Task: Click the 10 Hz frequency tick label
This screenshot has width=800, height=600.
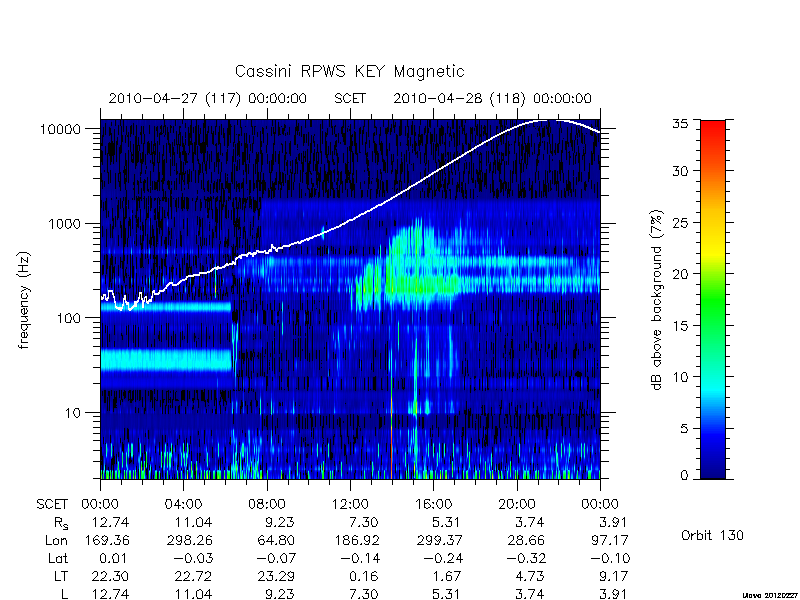Action: (73, 412)
